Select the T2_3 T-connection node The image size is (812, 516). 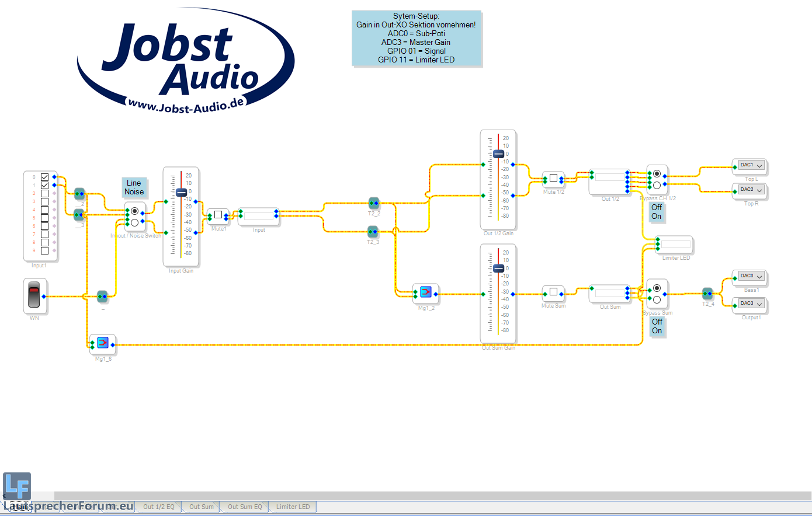(373, 231)
